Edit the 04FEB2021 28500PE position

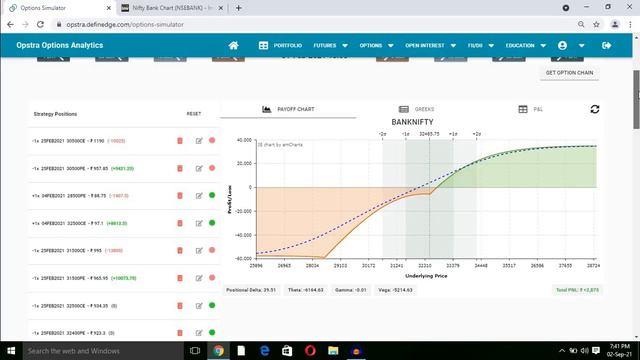199,196
